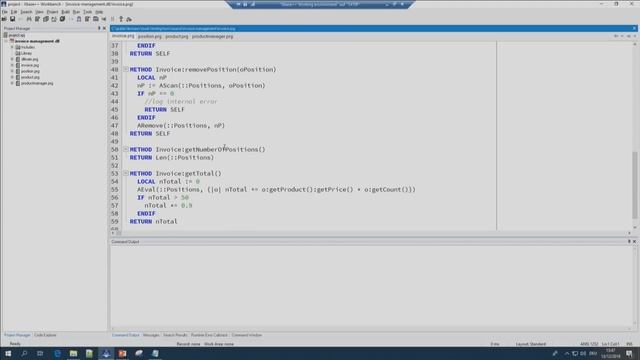Click the toolbar icon under the Project menu
Screen dimensions: 640x360
tap(54, 19)
